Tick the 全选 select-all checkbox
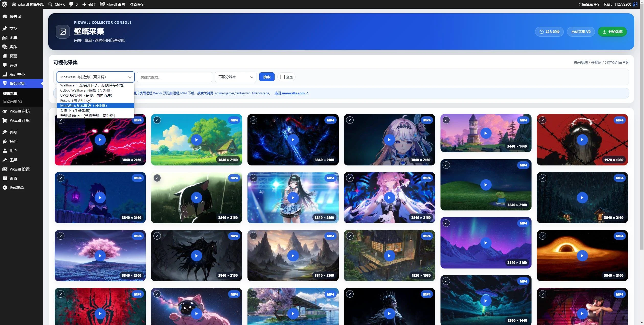The height and width of the screenshot is (325, 644). [x=282, y=77]
